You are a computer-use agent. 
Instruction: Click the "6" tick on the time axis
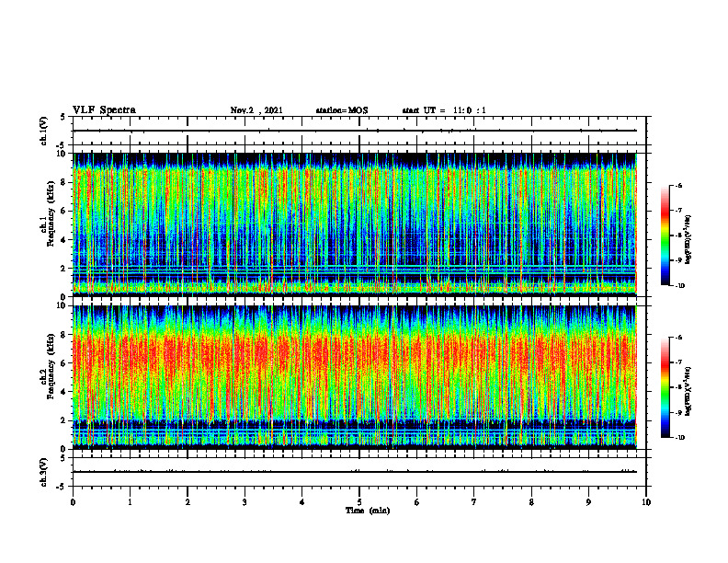pyautogui.click(x=416, y=502)
